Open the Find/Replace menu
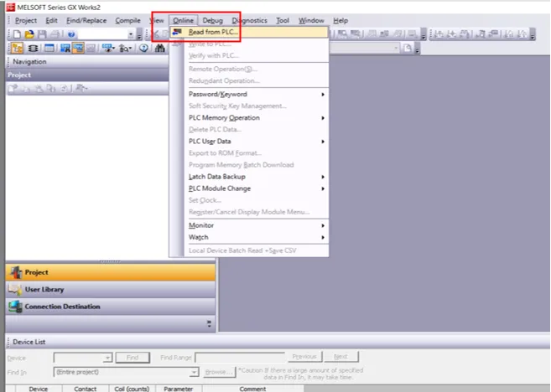 (x=86, y=20)
